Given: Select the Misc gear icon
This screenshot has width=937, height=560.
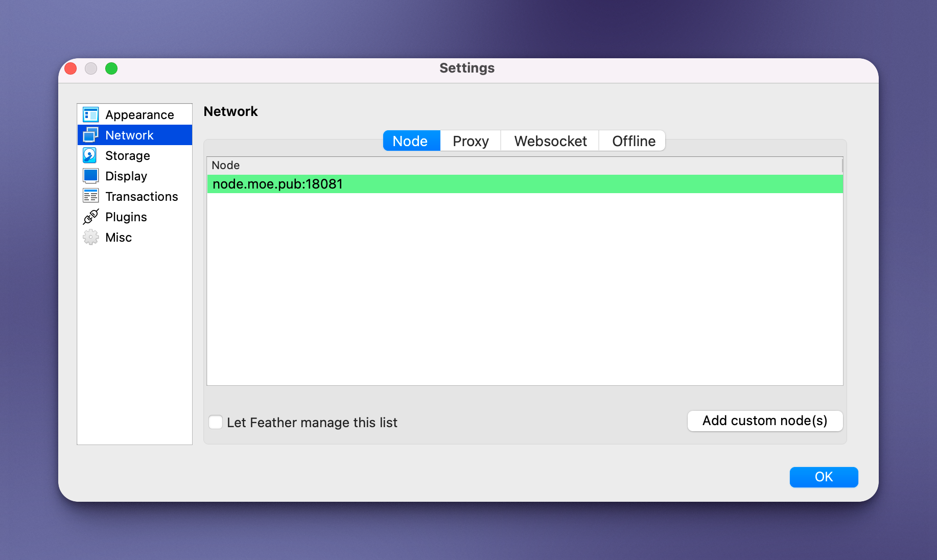Looking at the screenshot, I should click(x=90, y=237).
